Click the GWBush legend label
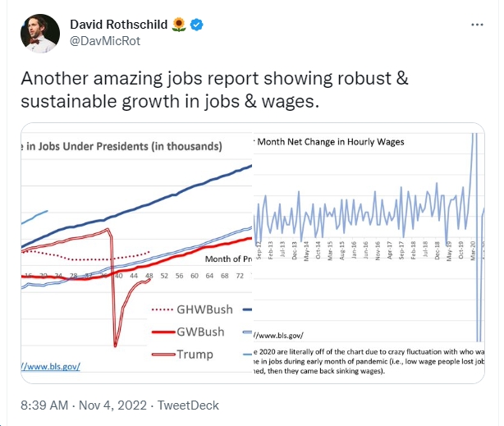This screenshot has height=426, width=504. click(200, 332)
